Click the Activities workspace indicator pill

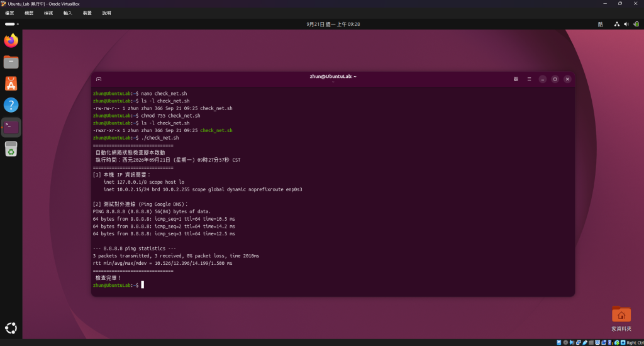pyautogui.click(x=11, y=25)
